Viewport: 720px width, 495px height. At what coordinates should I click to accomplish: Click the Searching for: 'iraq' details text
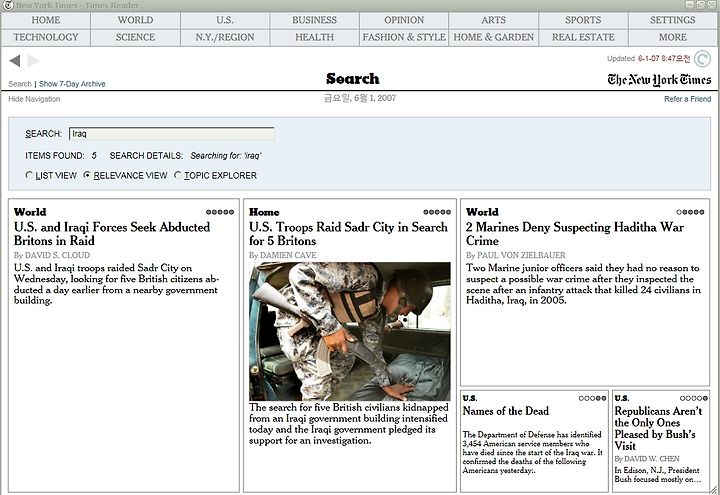pyautogui.click(x=225, y=156)
